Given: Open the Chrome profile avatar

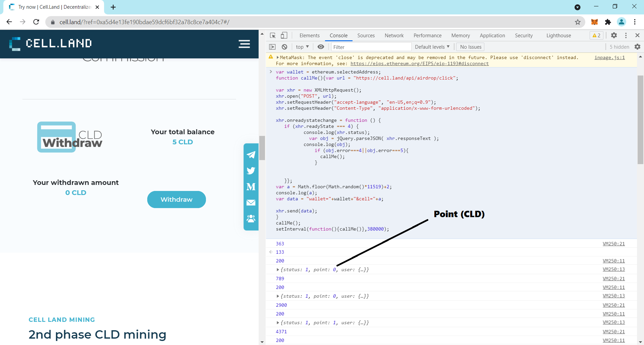Looking at the screenshot, I should (x=621, y=22).
